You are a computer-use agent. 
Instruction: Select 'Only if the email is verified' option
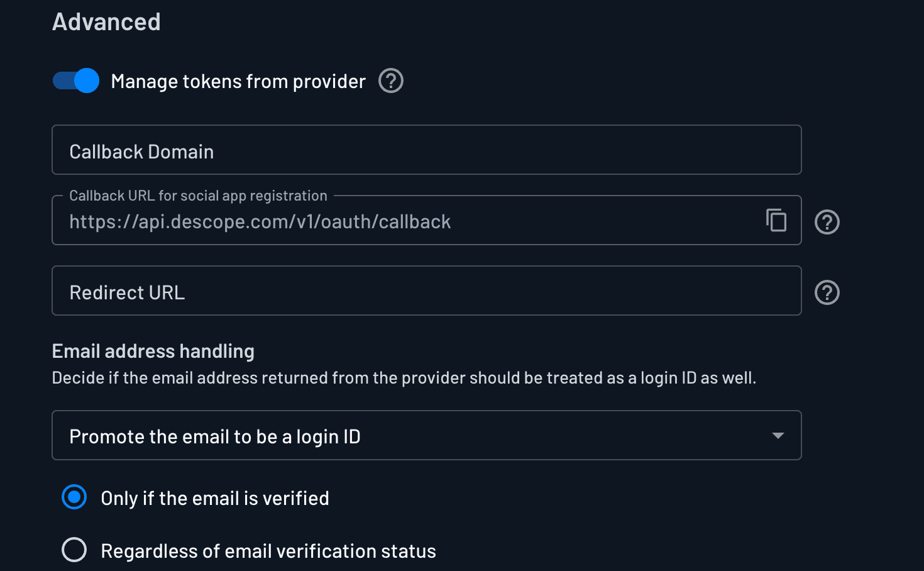tap(74, 497)
